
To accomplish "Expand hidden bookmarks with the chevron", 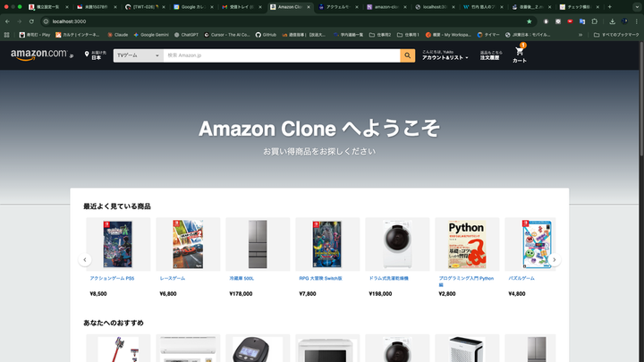I will pos(580,35).
